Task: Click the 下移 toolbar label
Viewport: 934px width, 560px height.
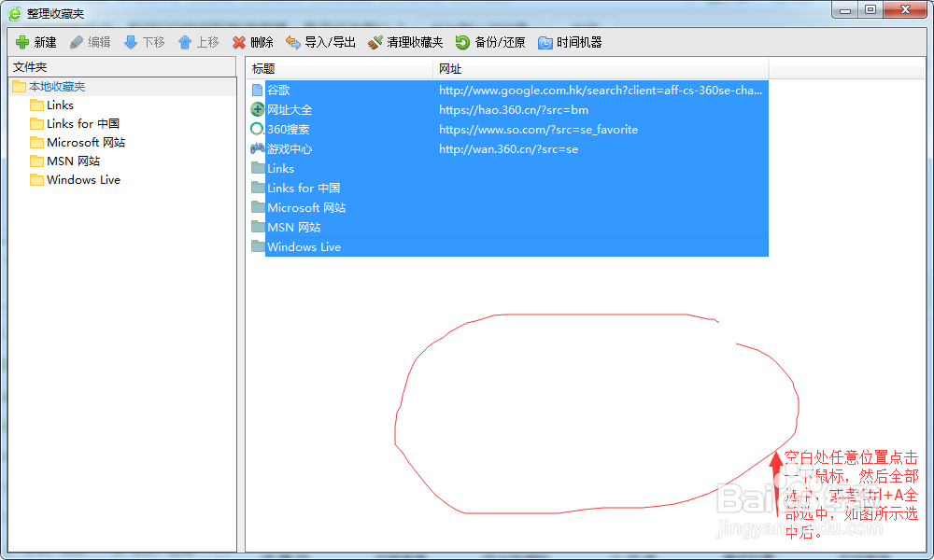Action: (154, 42)
